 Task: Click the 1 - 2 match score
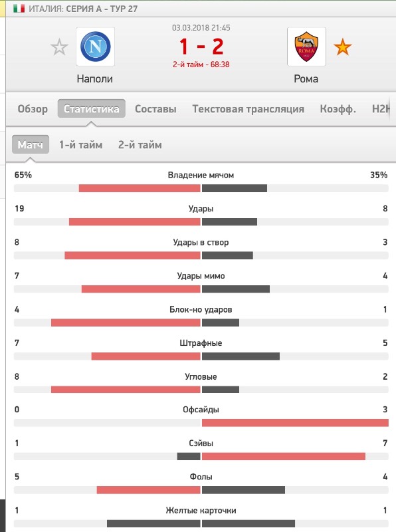pyautogui.click(x=201, y=47)
